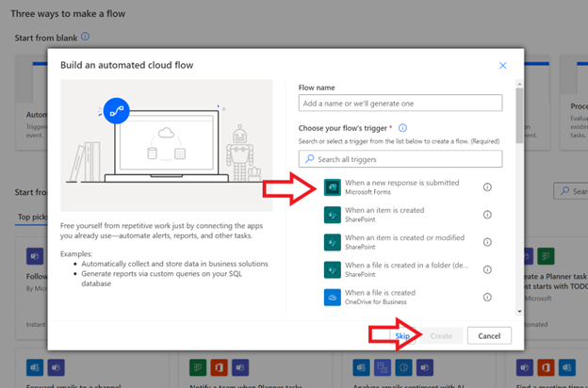Viewport: 588px width, 388px height.
Task: Open info icon for file created in folder
Action: pyautogui.click(x=487, y=270)
